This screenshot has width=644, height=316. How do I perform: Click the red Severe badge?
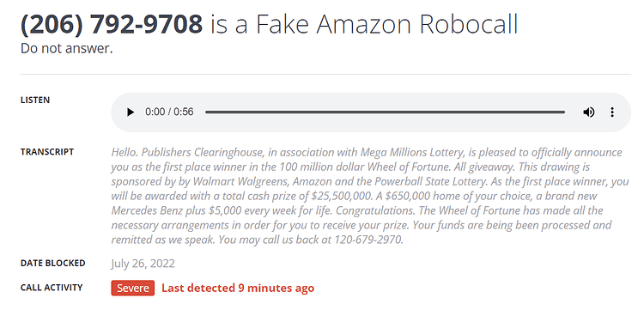[x=132, y=288]
